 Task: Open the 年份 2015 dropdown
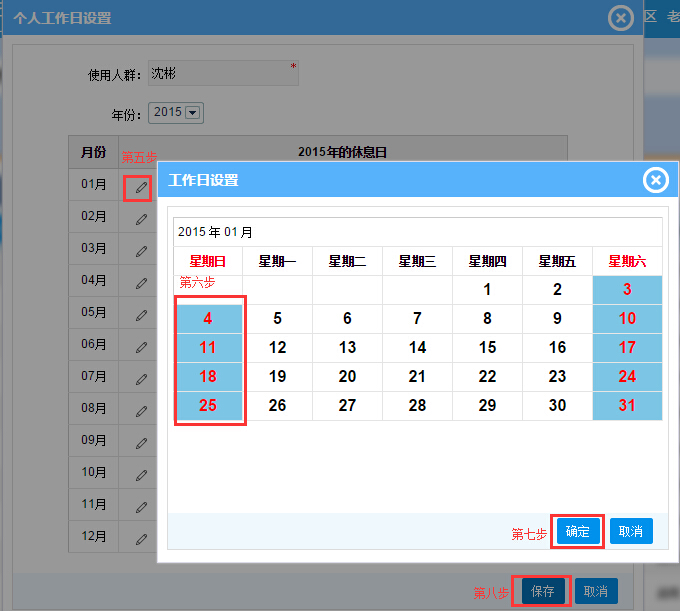pos(176,113)
